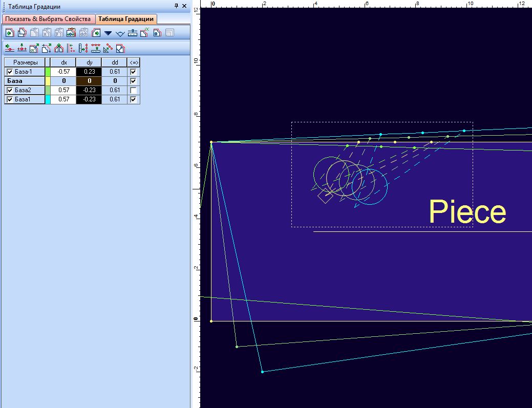
Task: Click the paste grading clipboard icon
Action: 35,33
